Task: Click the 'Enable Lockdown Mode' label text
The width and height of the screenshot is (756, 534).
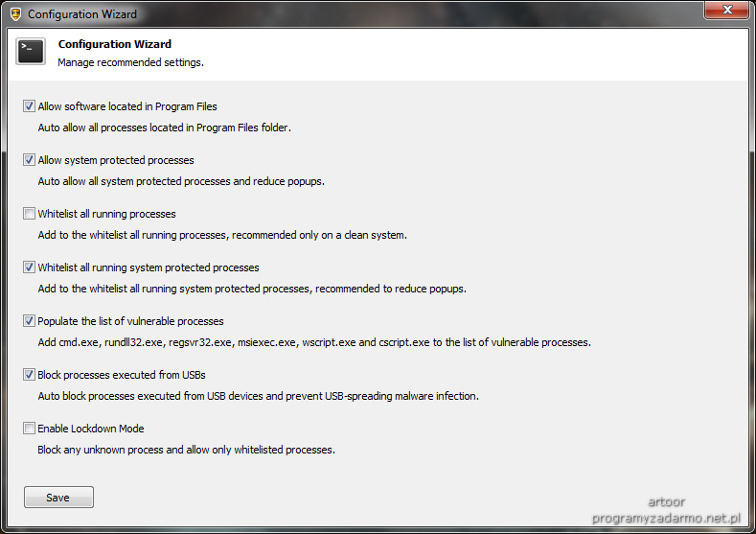Action: pyautogui.click(x=91, y=429)
